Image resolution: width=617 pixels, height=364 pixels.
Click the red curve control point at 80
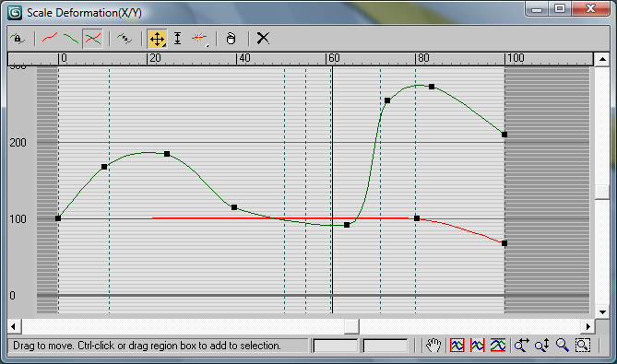(417, 218)
